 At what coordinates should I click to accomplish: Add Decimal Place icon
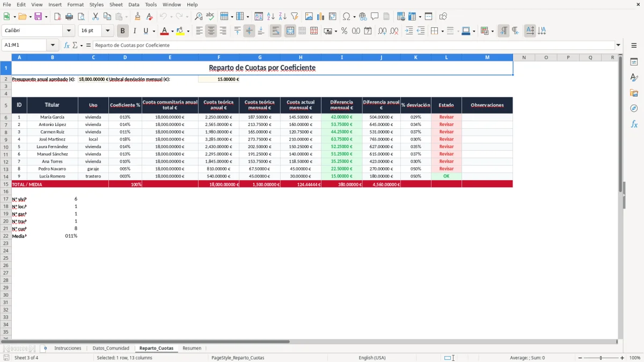pyautogui.click(x=383, y=31)
